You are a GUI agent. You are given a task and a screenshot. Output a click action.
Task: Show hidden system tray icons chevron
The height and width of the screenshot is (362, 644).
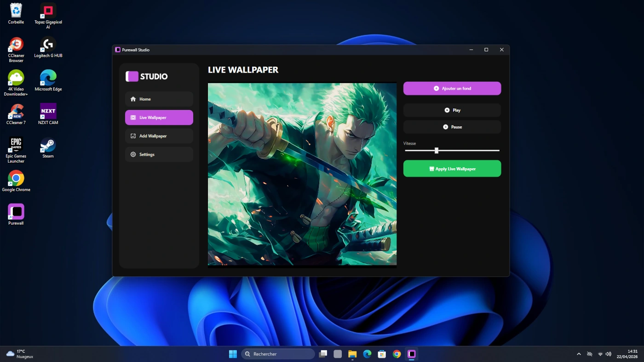click(x=579, y=354)
